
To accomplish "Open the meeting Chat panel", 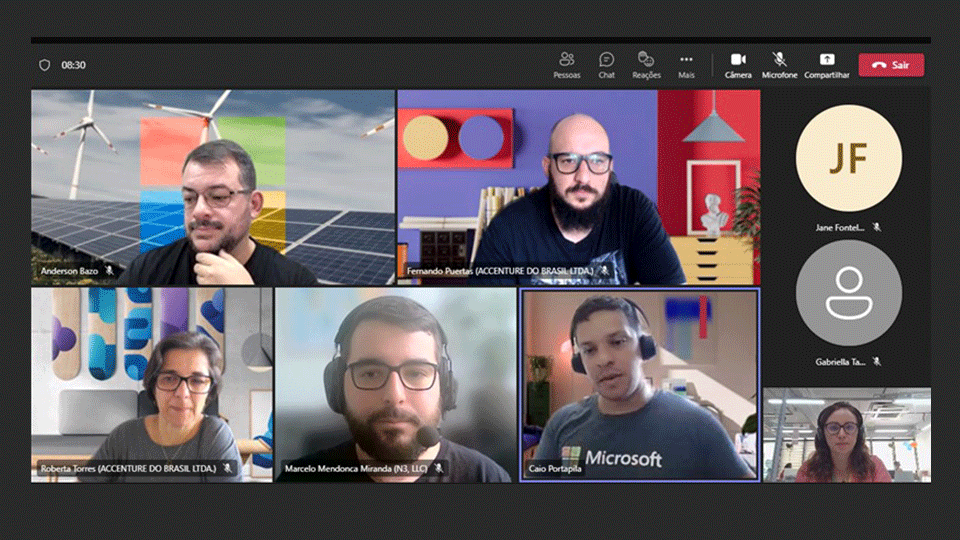I will pos(606,65).
